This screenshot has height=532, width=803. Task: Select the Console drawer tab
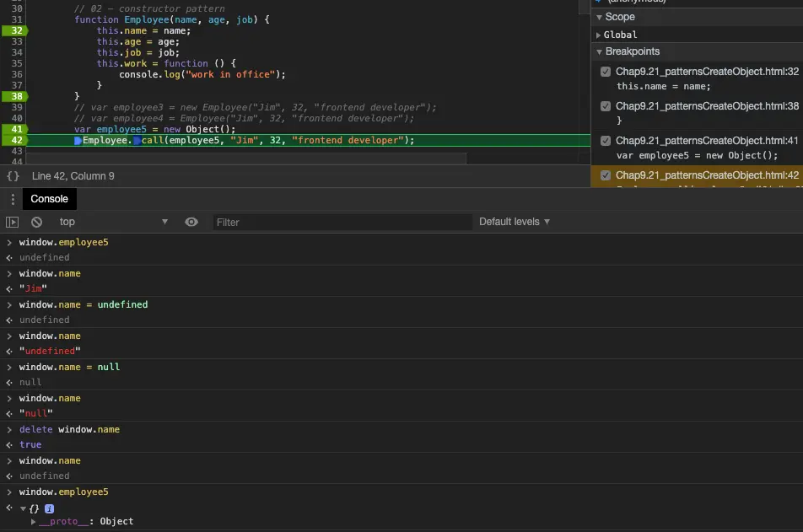[49, 199]
